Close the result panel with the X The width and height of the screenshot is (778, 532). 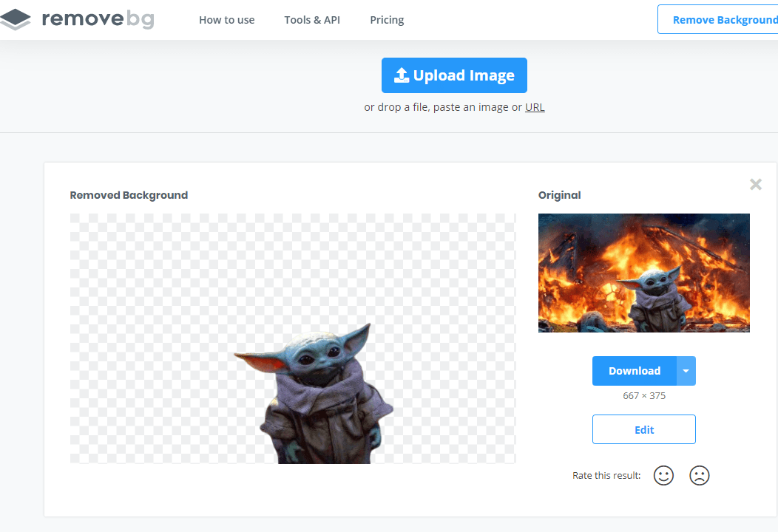tap(756, 185)
